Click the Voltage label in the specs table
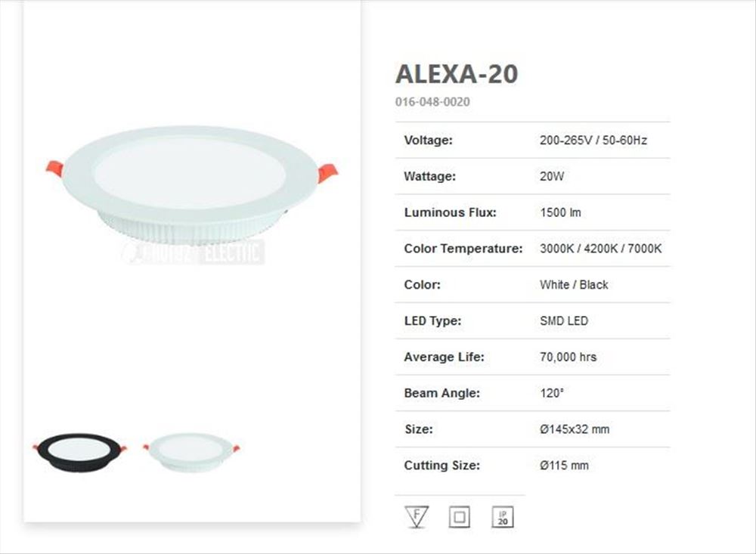 [428, 140]
